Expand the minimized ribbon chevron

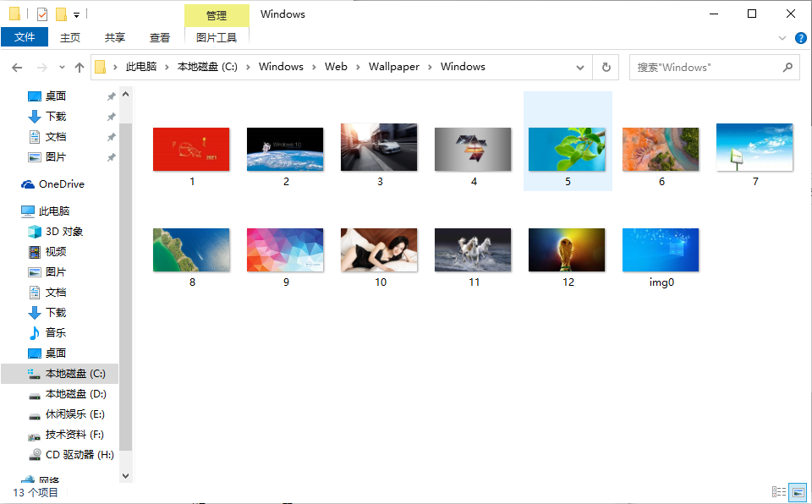click(782, 37)
